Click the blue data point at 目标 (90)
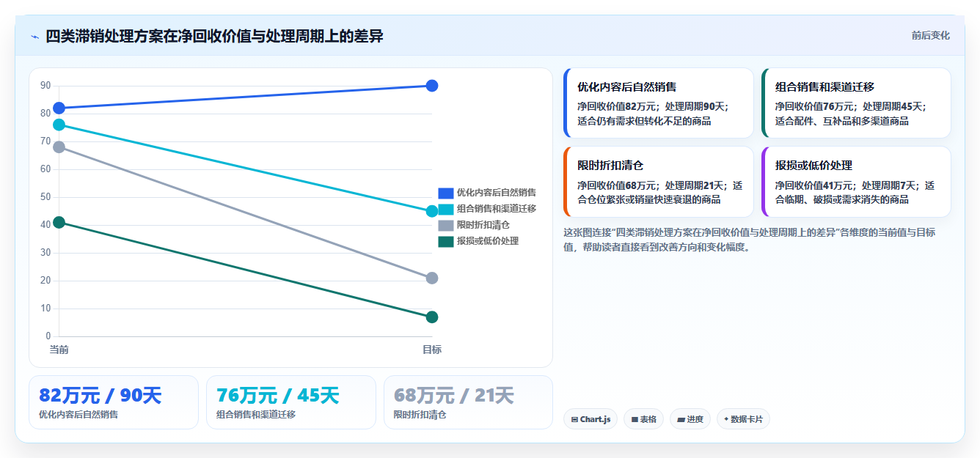 432,86
